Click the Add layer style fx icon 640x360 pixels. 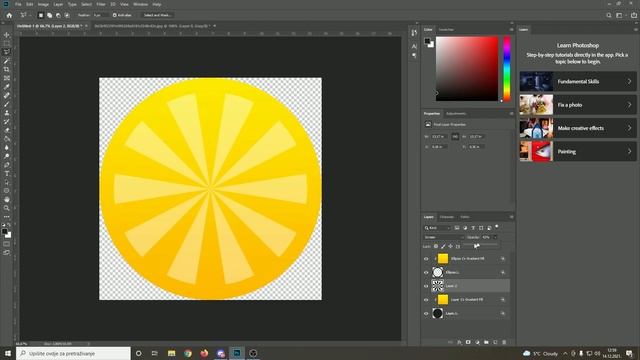tap(459, 342)
